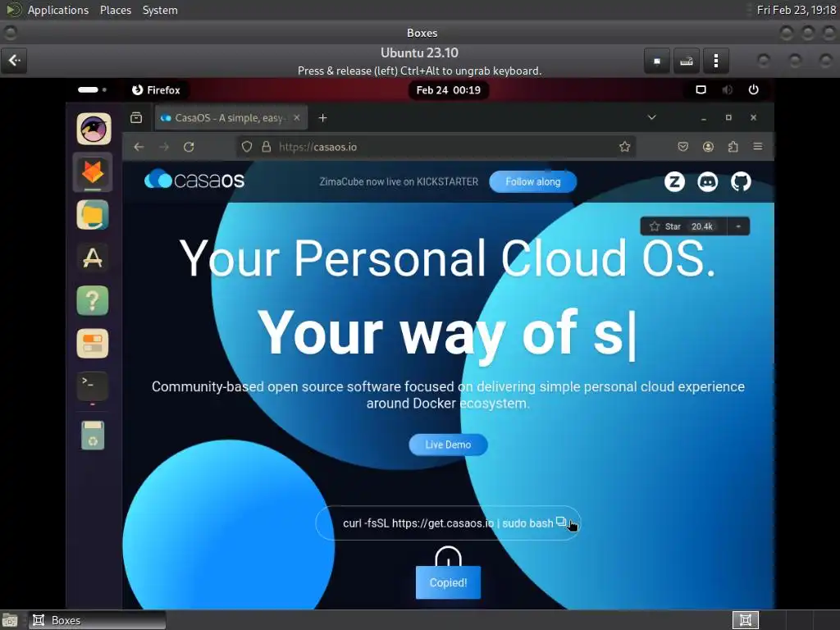Click the workspace switcher in bottom panel
The width and height of the screenshot is (840, 630).
click(745, 620)
